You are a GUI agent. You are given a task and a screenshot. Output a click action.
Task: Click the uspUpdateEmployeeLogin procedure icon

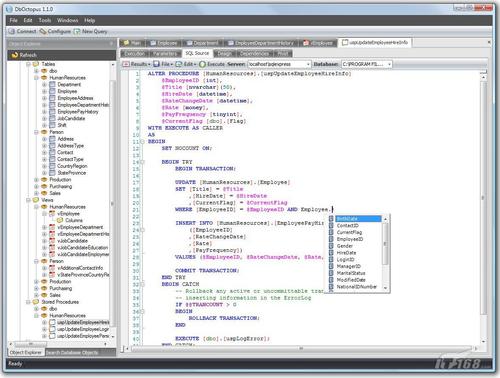52,329
